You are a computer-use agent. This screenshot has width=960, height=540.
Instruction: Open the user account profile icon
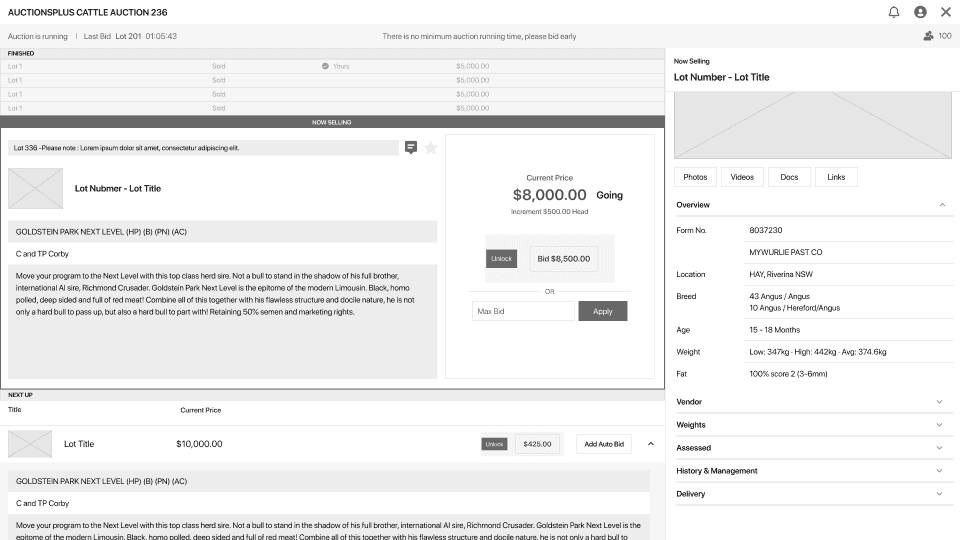[920, 12]
